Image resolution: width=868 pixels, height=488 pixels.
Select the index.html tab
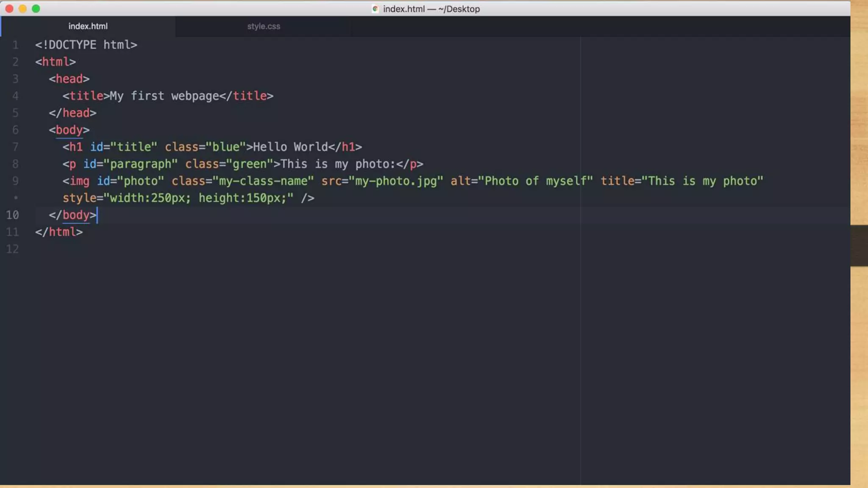(88, 26)
